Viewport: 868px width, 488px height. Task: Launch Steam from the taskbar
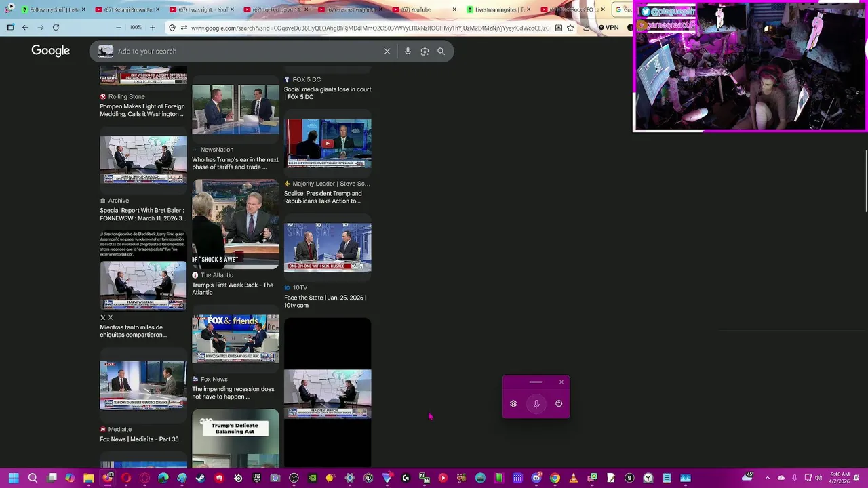(200, 478)
